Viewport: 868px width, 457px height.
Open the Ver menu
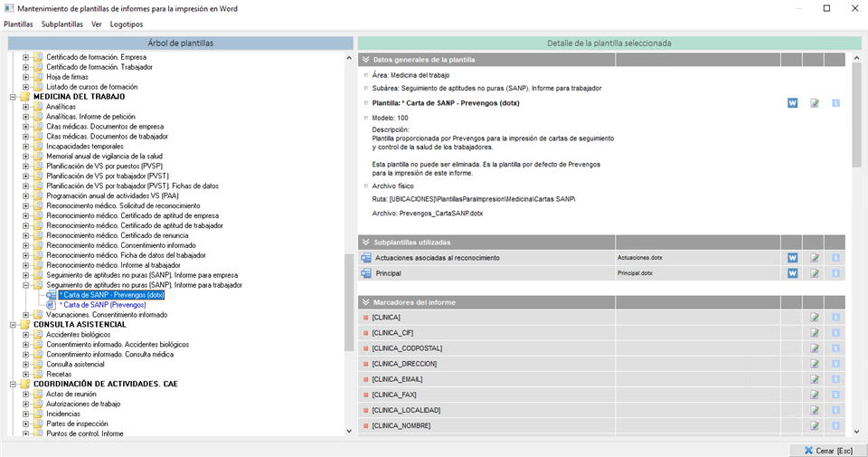(x=97, y=24)
